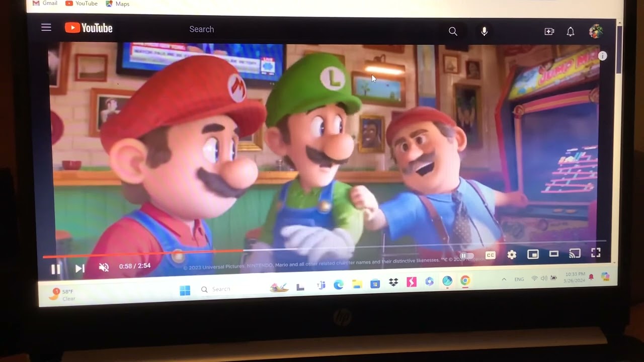Screen dimensions: 644x362
Task: Open the Wi-Fi network tray icon
Action: [534, 279]
